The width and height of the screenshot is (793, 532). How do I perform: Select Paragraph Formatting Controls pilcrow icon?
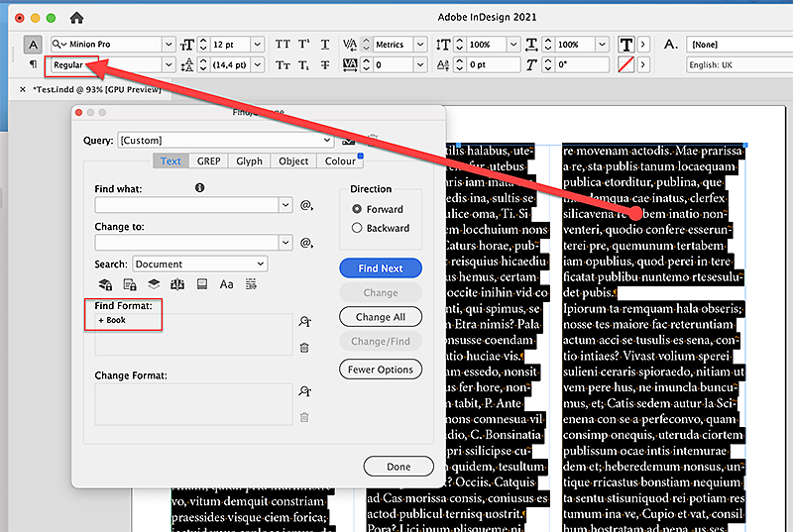pos(33,64)
